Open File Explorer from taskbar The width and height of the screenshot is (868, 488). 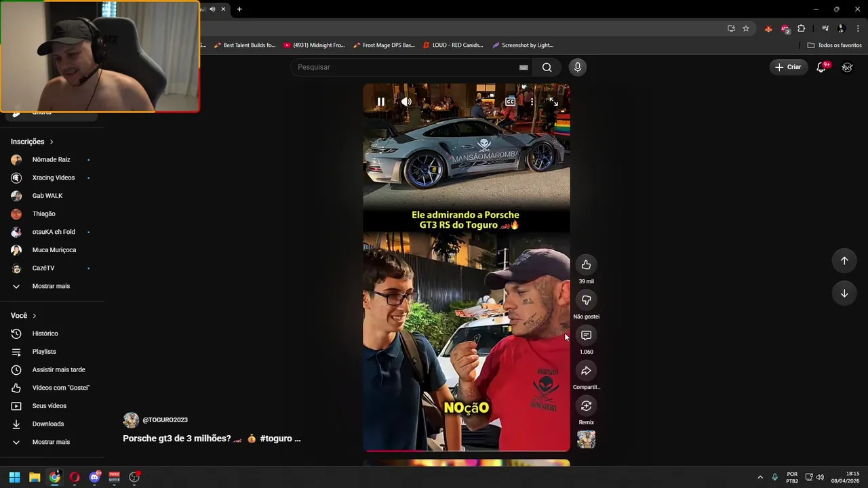point(35,477)
